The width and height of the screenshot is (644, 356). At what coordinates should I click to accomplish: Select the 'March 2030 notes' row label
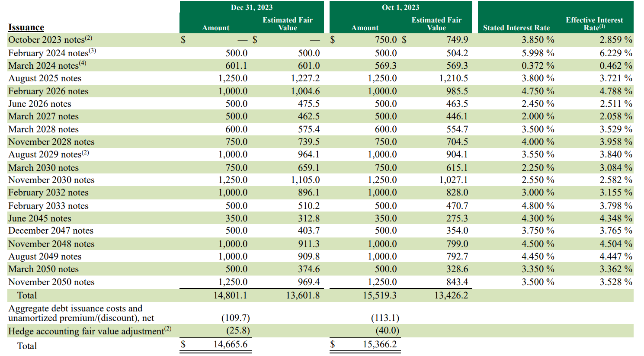(43, 168)
